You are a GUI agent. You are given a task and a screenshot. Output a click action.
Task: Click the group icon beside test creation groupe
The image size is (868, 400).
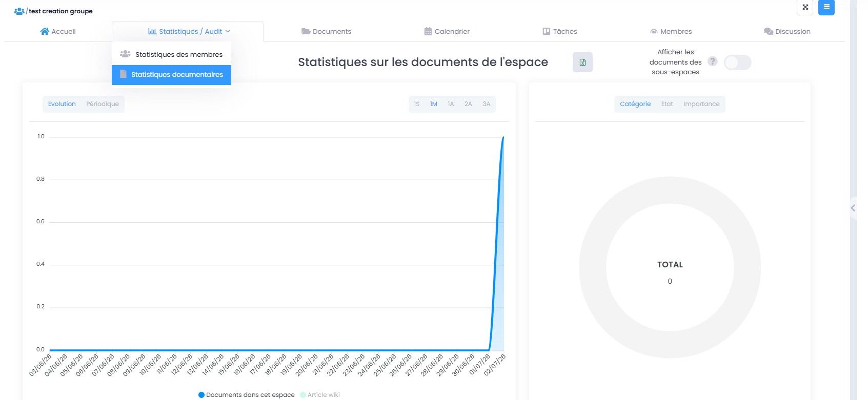pos(19,11)
